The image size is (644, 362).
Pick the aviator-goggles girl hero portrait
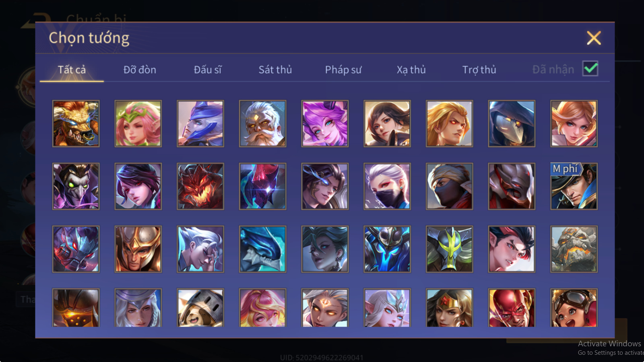[574, 308]
